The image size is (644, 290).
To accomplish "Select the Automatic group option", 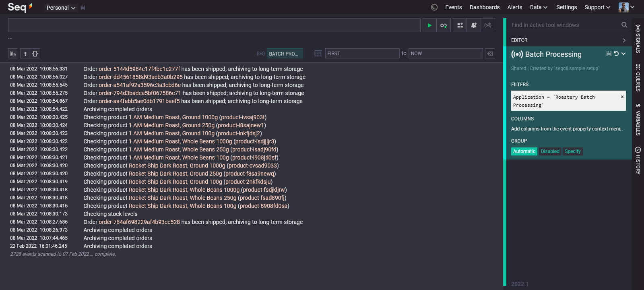I will (x=524, y=151).
